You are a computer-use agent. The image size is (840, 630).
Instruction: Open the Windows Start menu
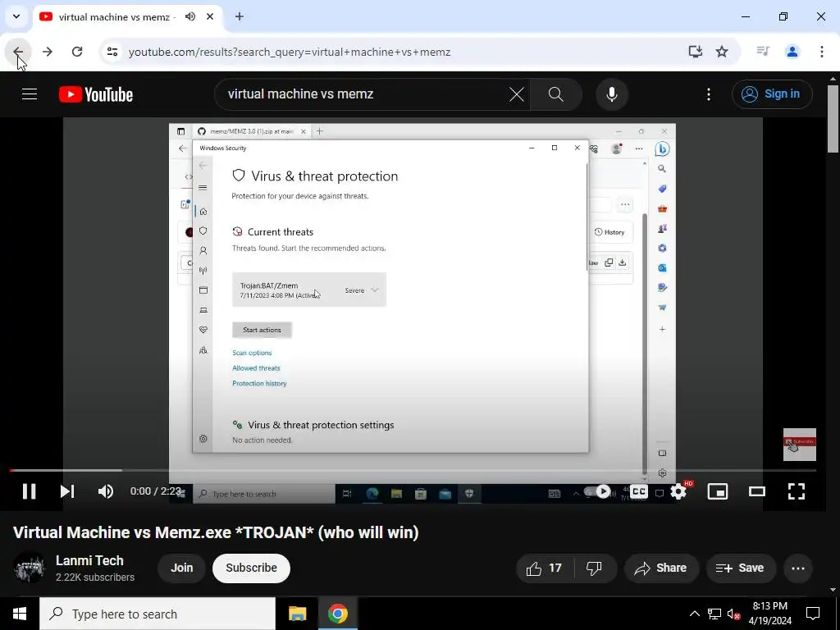click(20, 614)
